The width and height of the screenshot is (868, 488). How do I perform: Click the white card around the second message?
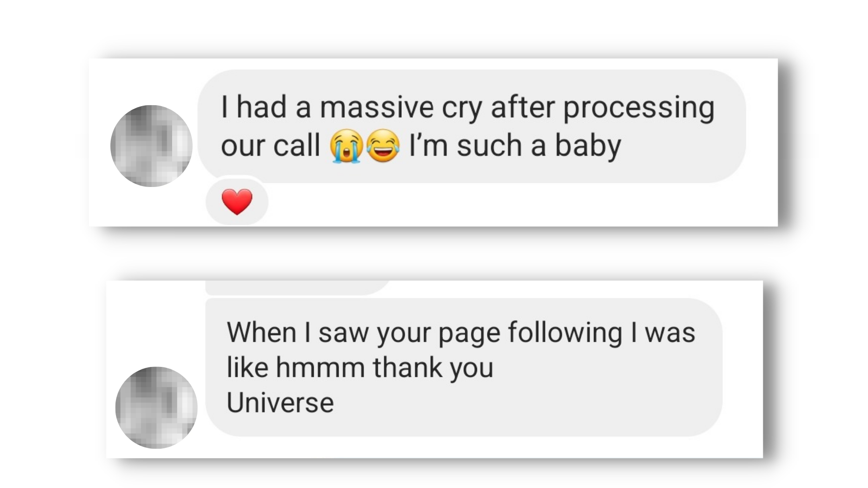(x=434, y=369)
